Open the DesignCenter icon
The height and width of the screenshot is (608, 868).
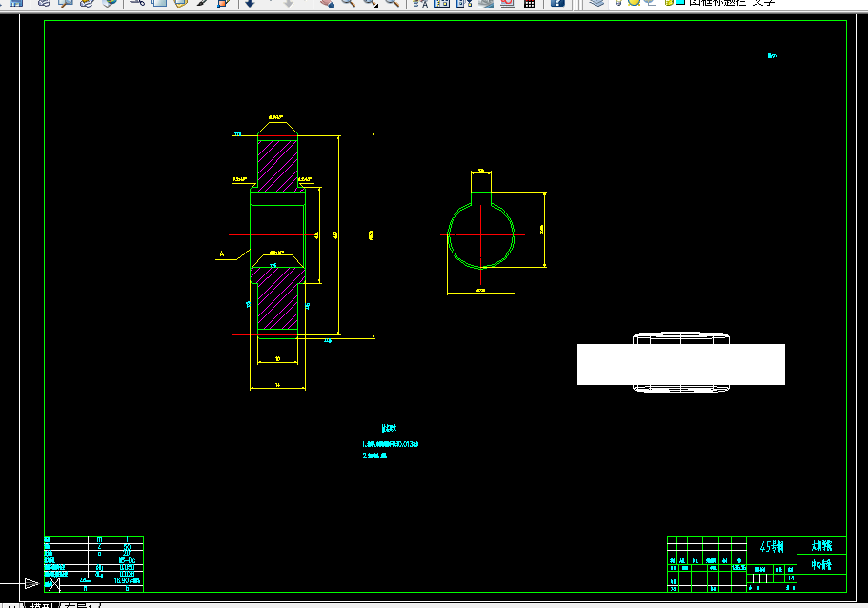[442, 2]
